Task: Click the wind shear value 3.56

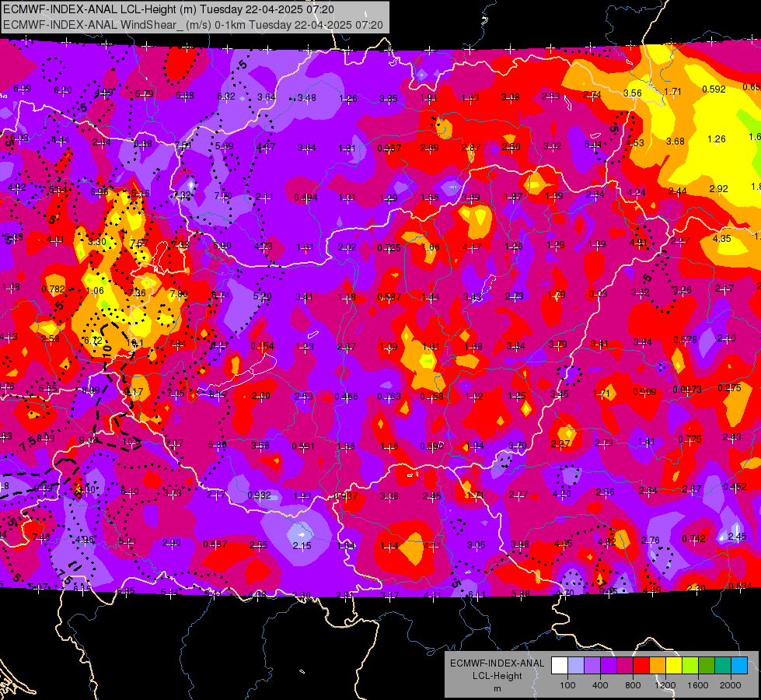Action: point(633,93)
